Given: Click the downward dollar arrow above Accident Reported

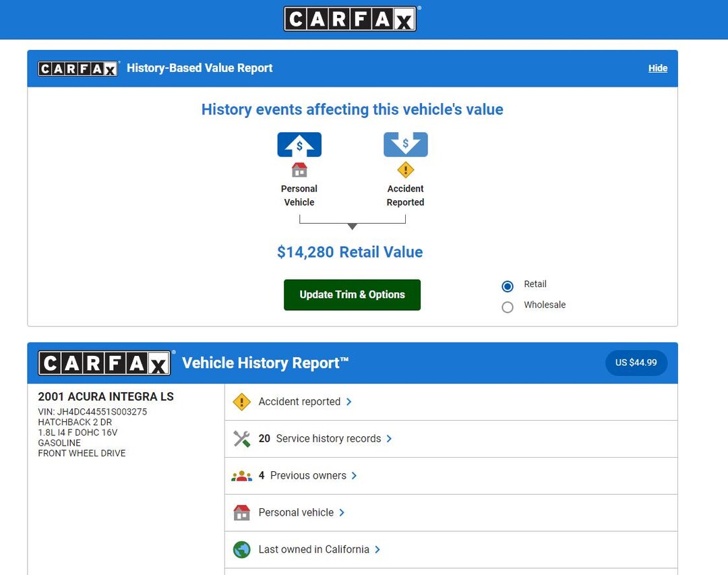Looking at the screenshot, I should tap(405, 144).
